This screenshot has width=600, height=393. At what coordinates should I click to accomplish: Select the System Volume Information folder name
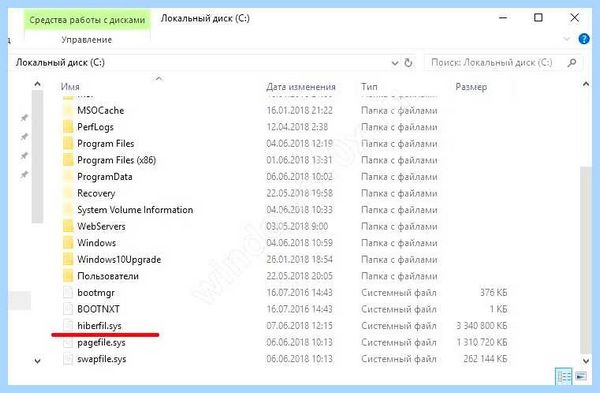click(135, 210)
